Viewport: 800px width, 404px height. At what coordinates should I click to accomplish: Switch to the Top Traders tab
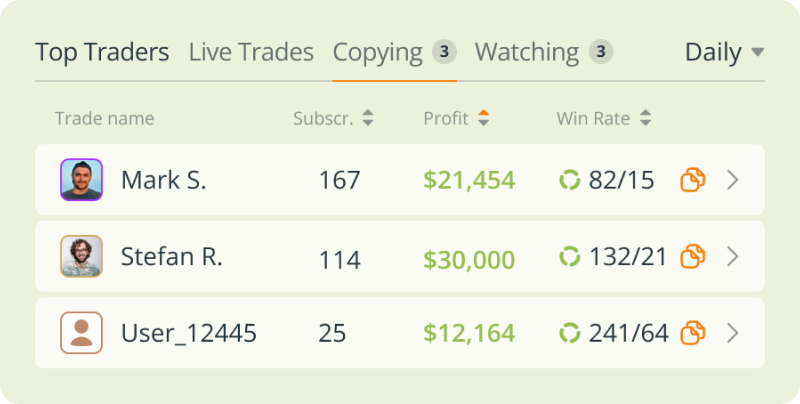102,53
